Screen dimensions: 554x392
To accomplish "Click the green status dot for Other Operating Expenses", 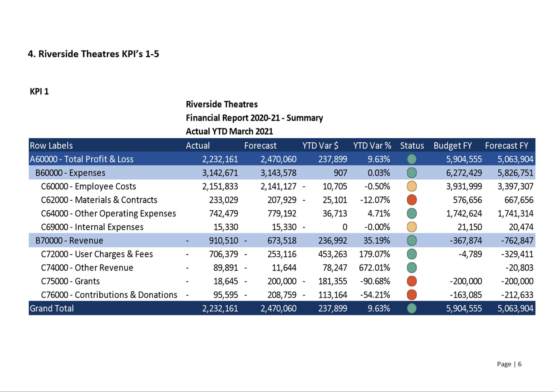I will (412, 214).
